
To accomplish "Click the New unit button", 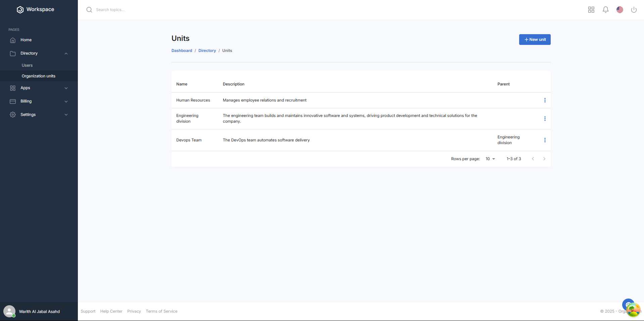I will tap(535, 40).
